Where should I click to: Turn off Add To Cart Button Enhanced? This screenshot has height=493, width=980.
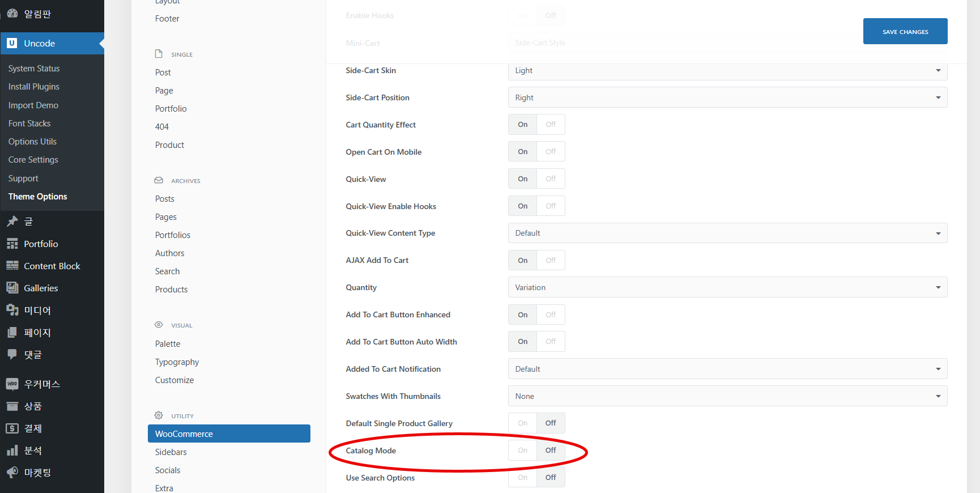point(551,315)
